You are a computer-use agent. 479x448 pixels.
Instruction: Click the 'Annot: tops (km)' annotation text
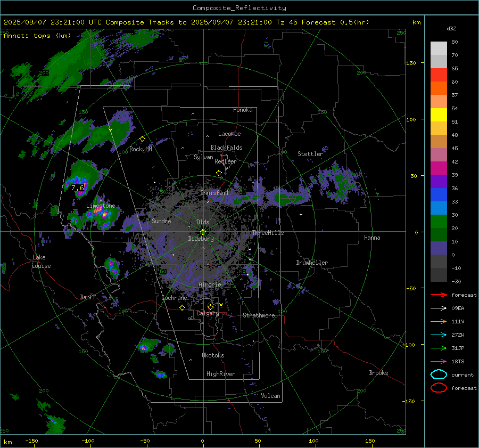point(37,36)
